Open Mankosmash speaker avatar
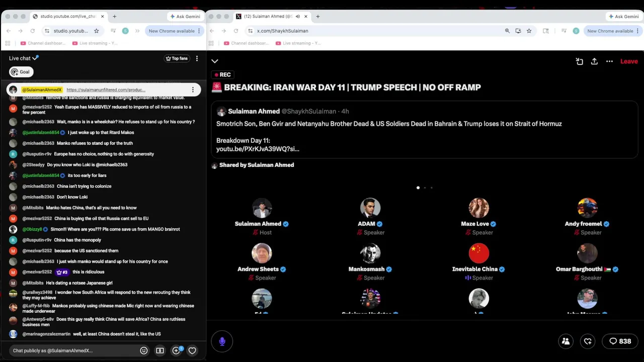Image resolution: width=644 pixels, height=362 pixels. 370,253
